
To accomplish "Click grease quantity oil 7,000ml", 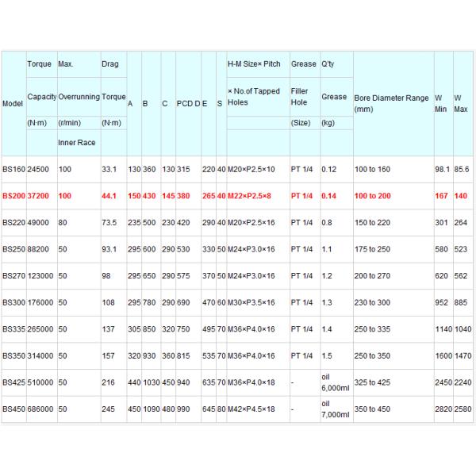I will [x=336, y=409].
